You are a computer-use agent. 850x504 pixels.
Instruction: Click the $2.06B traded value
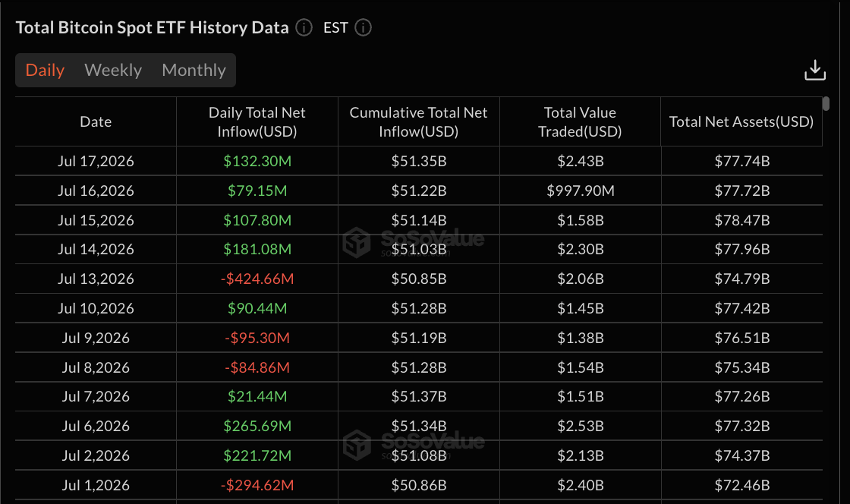coord(581,279)
